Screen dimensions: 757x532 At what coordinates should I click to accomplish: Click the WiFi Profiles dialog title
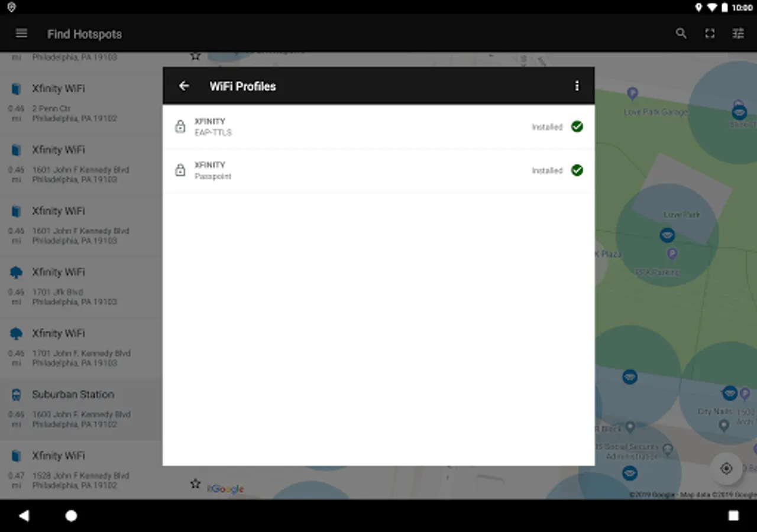click(x=242, y=86)
